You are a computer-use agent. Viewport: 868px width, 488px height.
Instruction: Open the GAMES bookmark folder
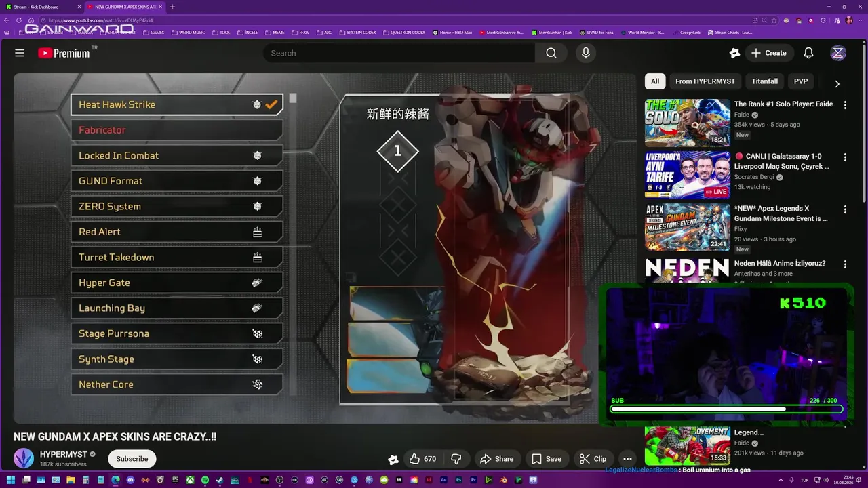click(x=154, y=32)
